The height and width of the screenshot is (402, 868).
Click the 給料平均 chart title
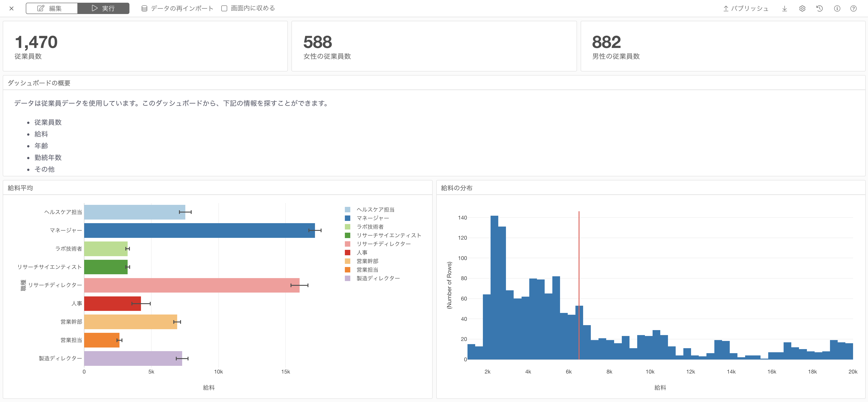20,188
